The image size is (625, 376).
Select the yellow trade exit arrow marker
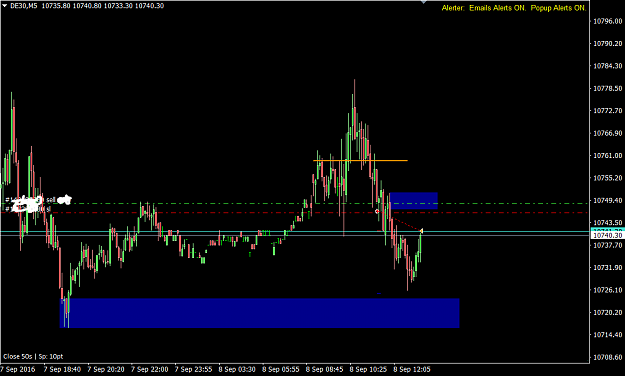coord(421,231)
